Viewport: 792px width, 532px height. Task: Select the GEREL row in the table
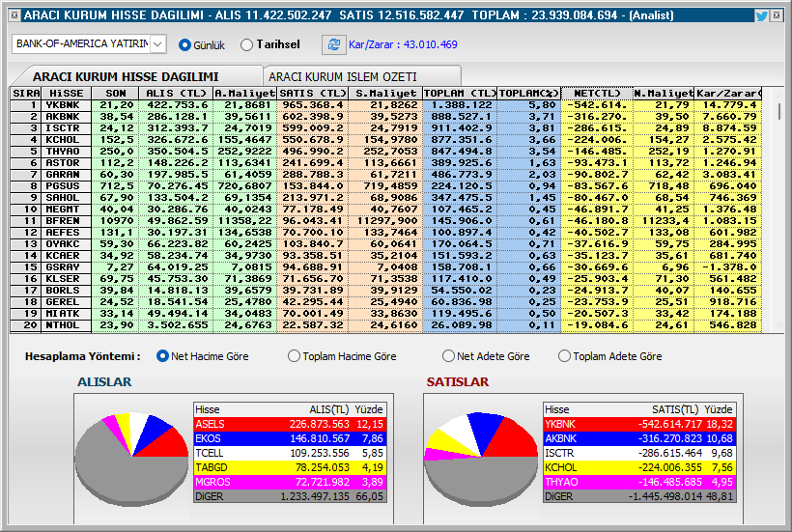(386, 302)
